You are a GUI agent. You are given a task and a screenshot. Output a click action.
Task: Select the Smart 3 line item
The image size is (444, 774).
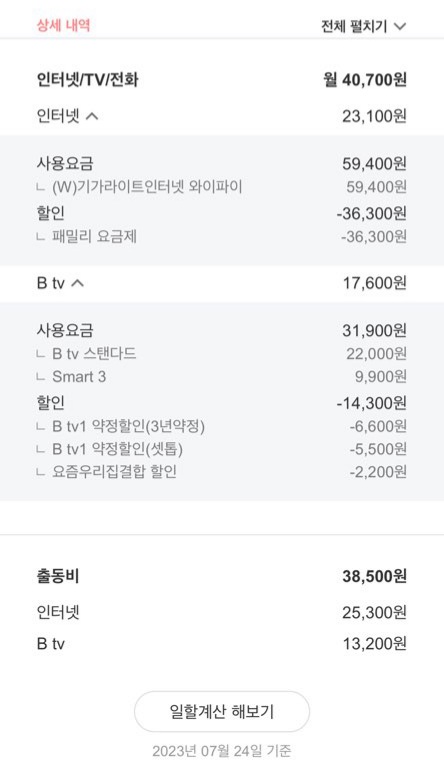pos(222,377)
